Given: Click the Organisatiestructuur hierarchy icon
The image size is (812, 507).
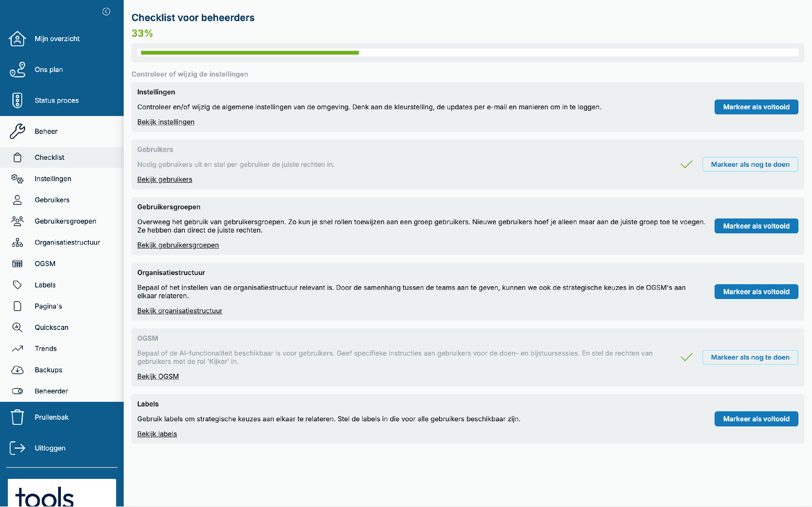Looking at the screenshot, I should [x=17, y=243].
